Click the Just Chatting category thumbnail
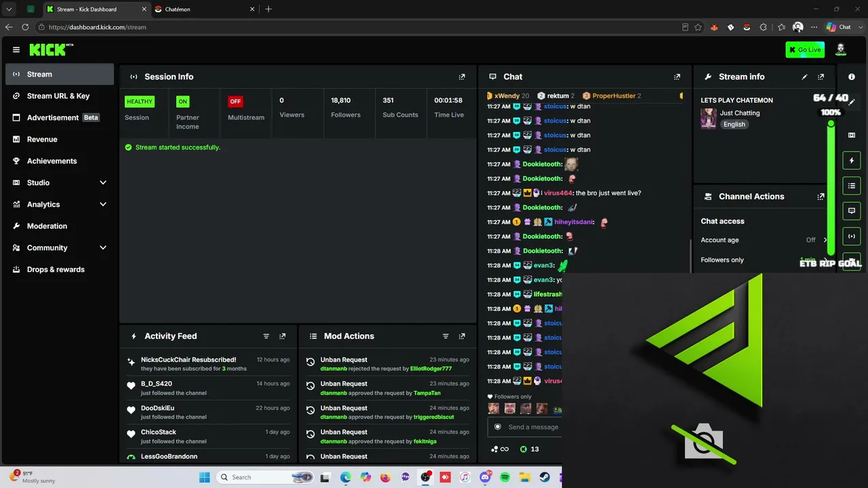Viewport: 868px width, 488px height. tap(709, 119)
